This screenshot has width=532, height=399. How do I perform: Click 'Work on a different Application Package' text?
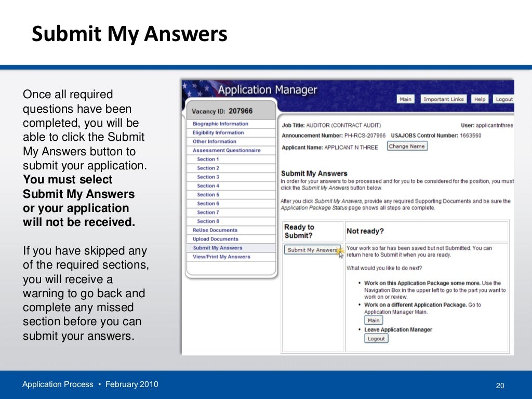pyautogui.click(x=415, y=304)
